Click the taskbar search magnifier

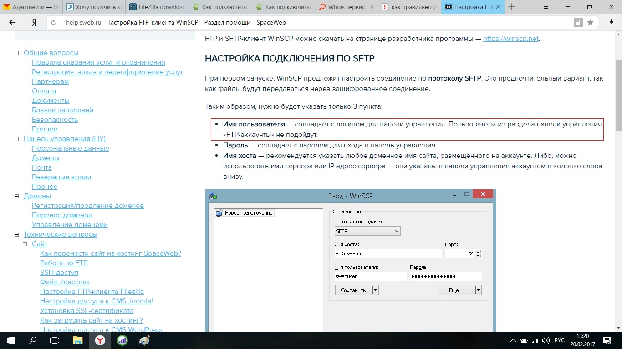33,340
